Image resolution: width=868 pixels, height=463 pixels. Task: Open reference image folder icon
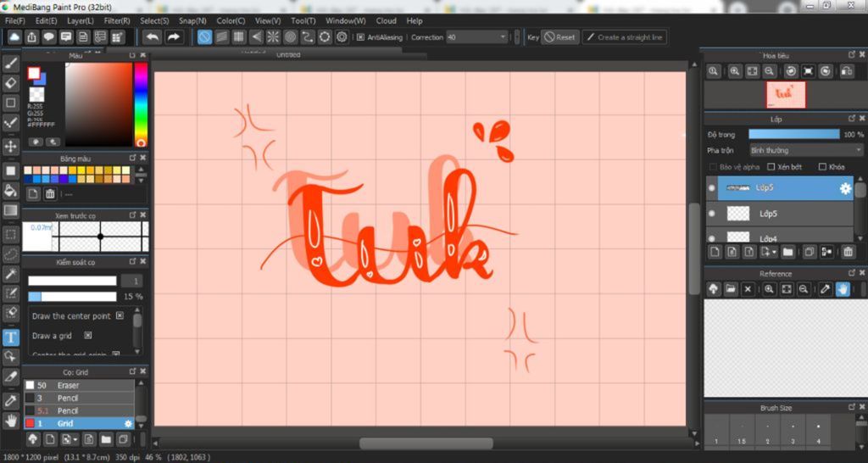tap(731, 288)
